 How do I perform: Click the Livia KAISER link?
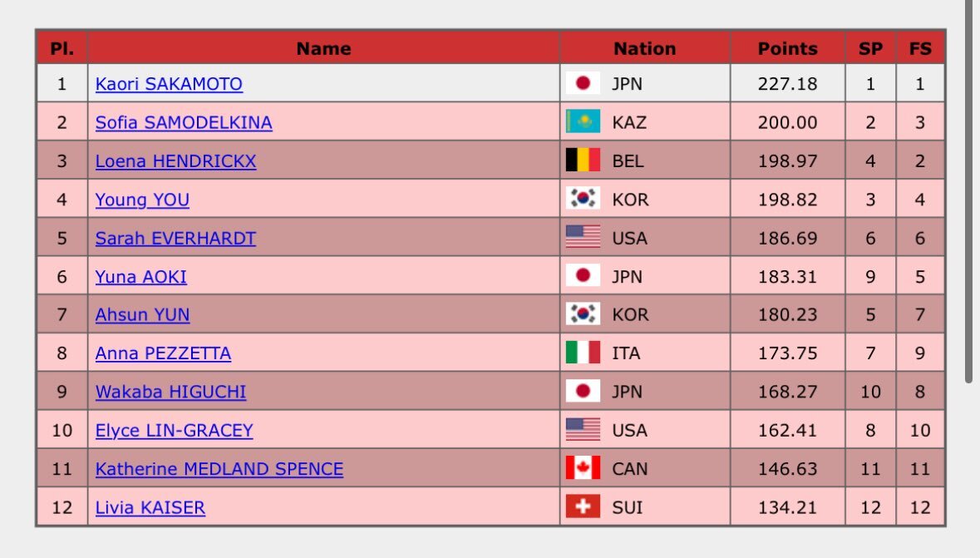click(x=150, y=507)
